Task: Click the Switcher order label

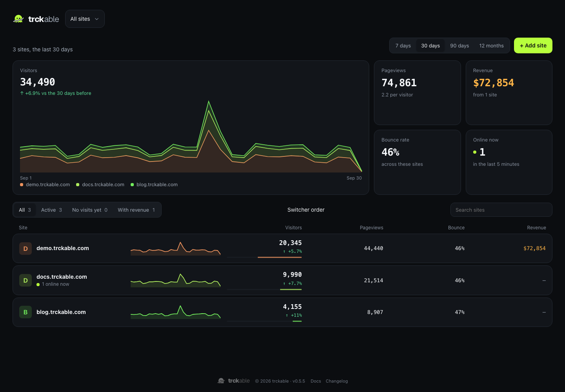Action: point(306,210)
